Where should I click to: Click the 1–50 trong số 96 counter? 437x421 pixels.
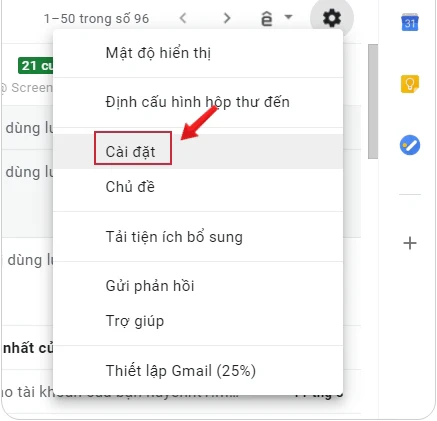coord(96,19)
